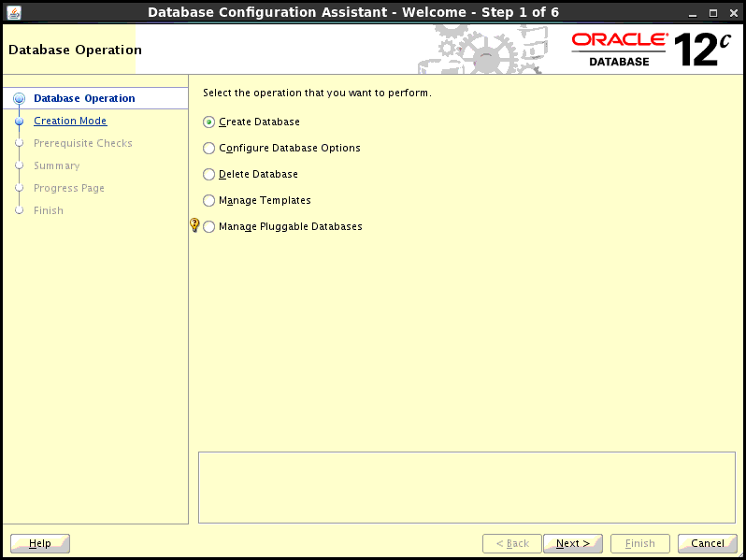The width and height of the screenshot is (746, 560).
Task: Click the Database Operation step bullet icon
Action: click(x=19, y=98)
